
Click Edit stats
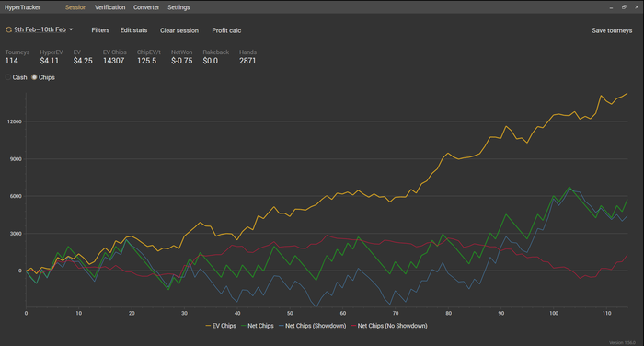tap(133, 30)
